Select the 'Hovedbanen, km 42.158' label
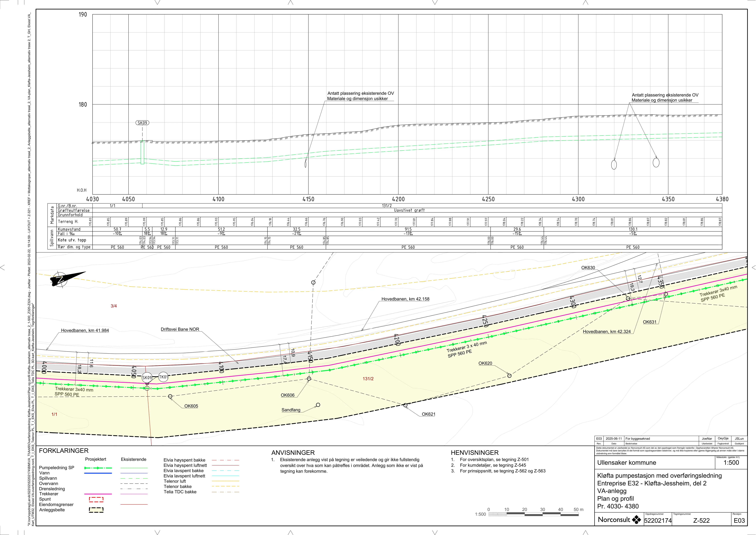Image resolution: width=756 pixels, height=535 pixels. 405,299
